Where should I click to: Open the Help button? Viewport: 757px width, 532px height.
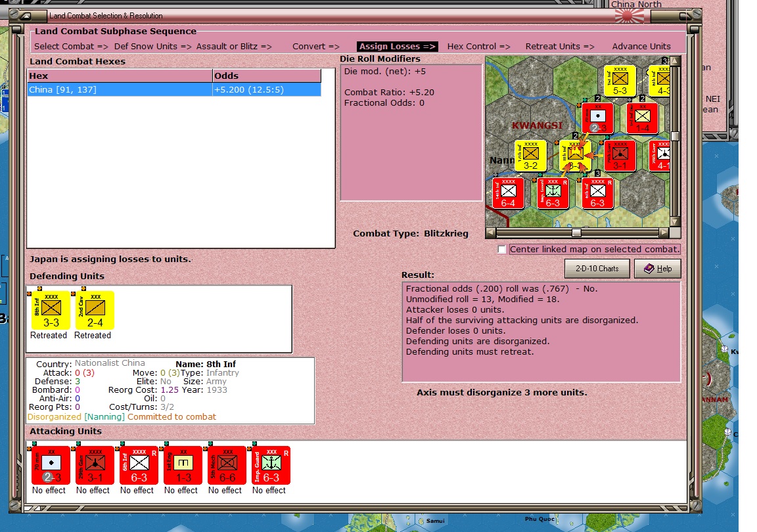point(658,269)
